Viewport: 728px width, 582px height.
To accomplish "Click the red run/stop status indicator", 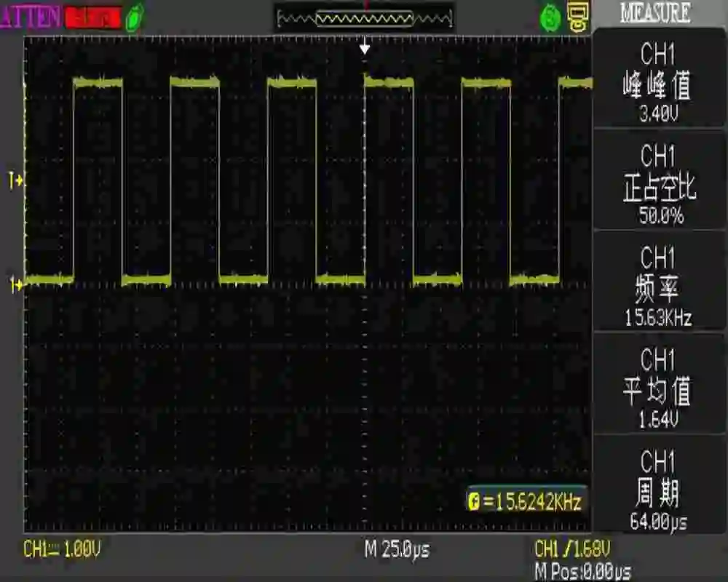I will click(93, 18).
